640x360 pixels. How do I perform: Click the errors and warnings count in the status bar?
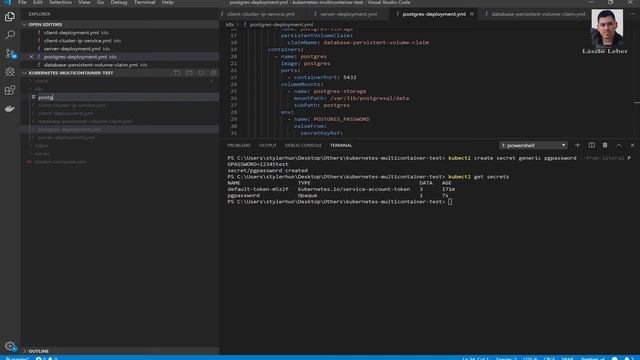tap(47, 358)
